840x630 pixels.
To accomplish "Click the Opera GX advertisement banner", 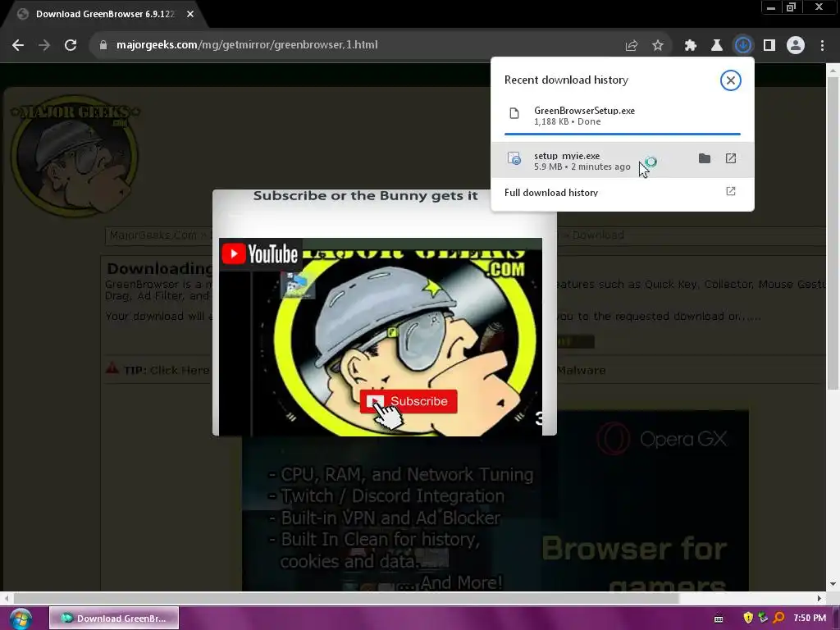I will click(495, 501).
